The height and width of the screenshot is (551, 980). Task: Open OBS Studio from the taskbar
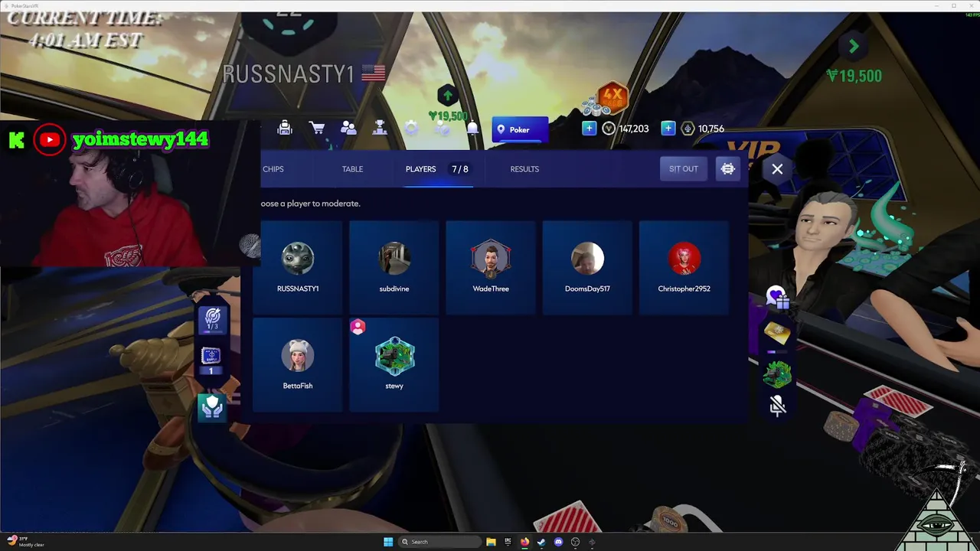click(x=575, y=542)
